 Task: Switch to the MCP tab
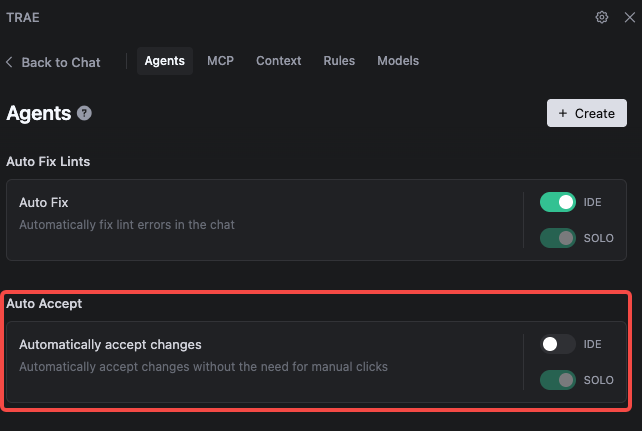(220, 61)
